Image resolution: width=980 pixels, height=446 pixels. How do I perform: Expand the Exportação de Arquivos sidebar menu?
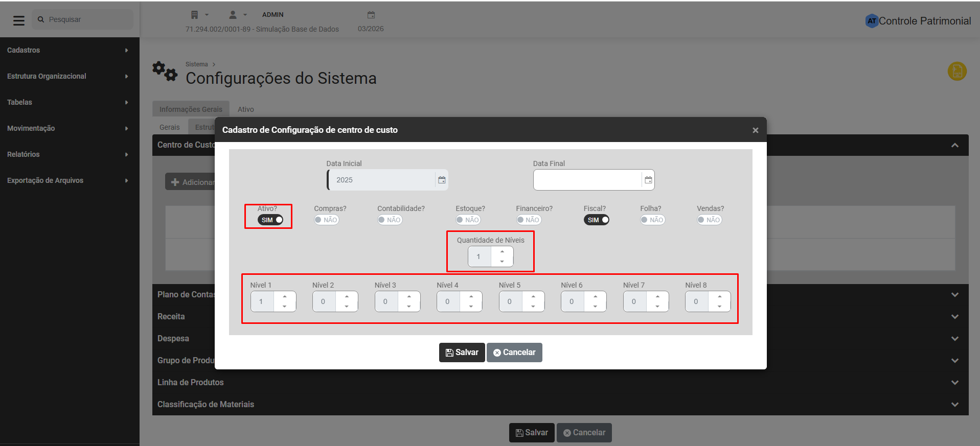(x=70, y=180)
